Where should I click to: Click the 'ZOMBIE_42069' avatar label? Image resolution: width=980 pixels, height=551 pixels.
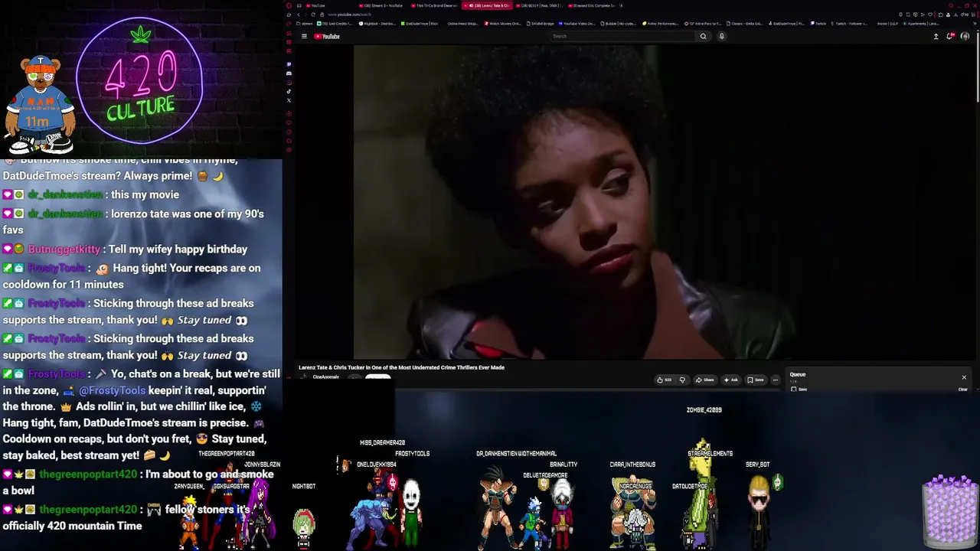[x=704, y=410]
